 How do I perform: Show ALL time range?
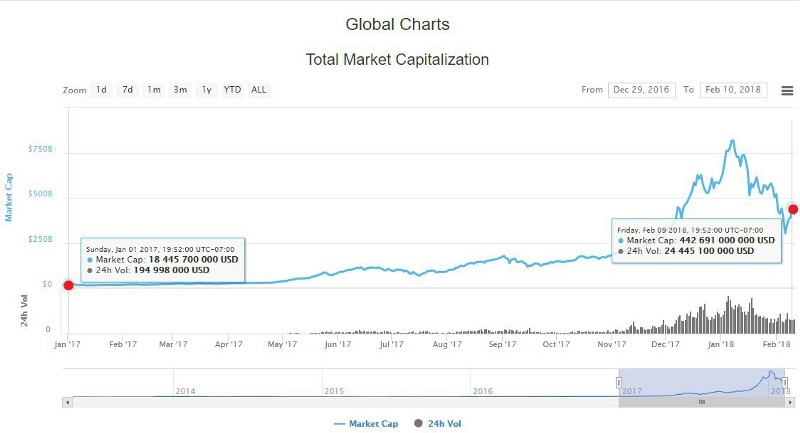(x=259, y=90)
